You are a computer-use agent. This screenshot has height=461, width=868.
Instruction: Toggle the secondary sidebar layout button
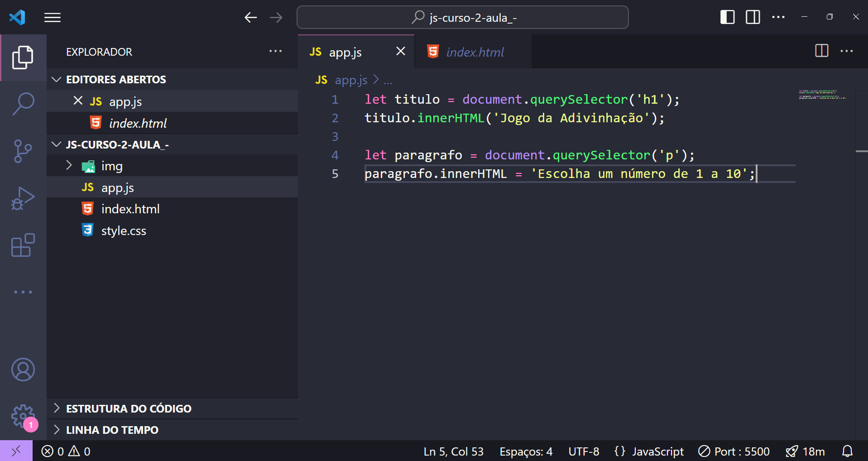(x=753, y=17)
